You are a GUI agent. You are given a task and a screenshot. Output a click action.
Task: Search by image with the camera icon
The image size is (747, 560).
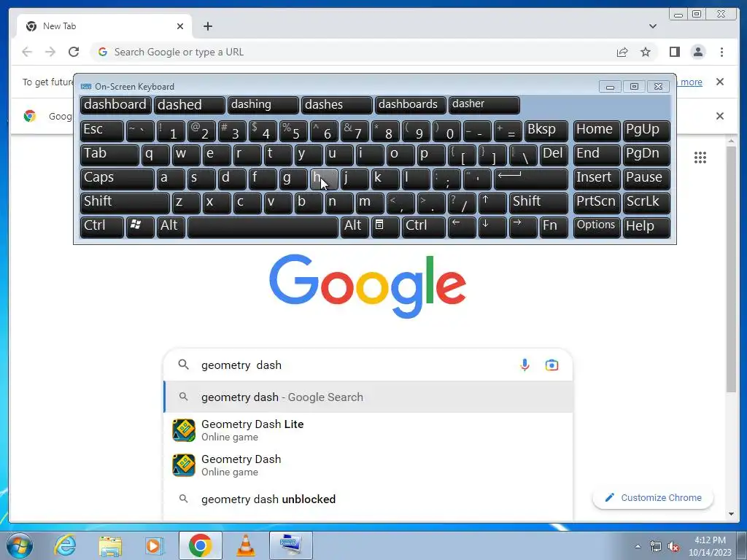(551, 365)
